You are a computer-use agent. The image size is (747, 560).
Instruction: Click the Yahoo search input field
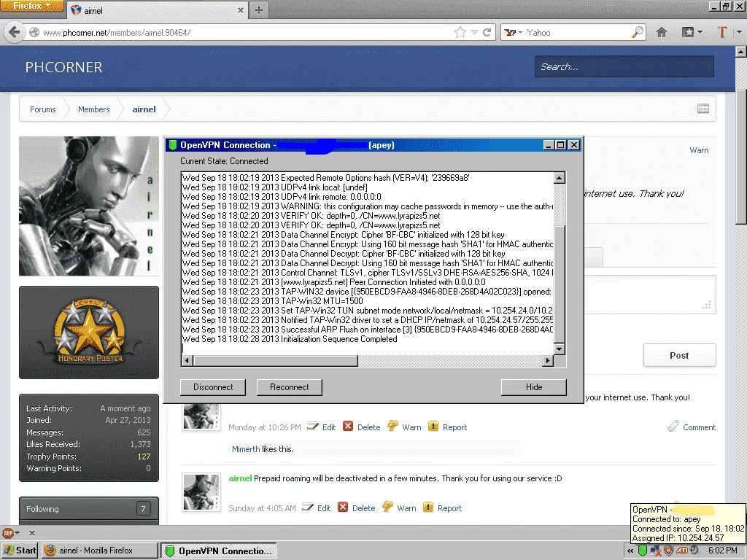[578, 32]
